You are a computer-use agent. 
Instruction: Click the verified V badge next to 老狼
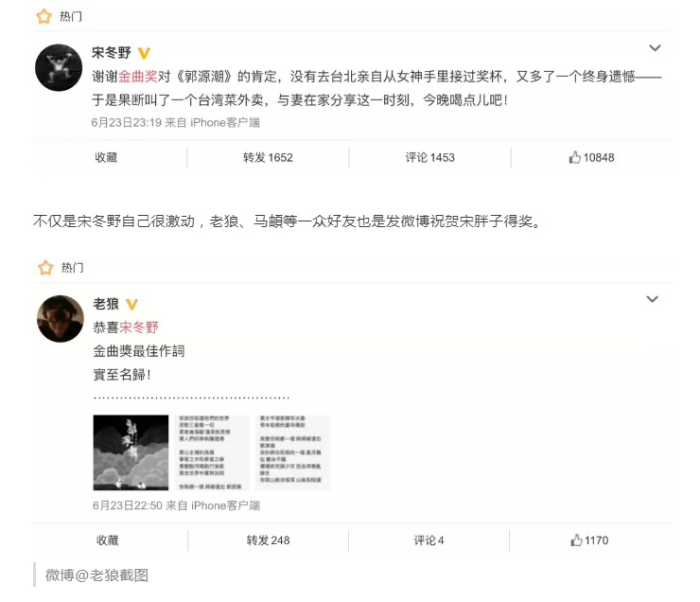pyautogui.click(x=131, y=304)
